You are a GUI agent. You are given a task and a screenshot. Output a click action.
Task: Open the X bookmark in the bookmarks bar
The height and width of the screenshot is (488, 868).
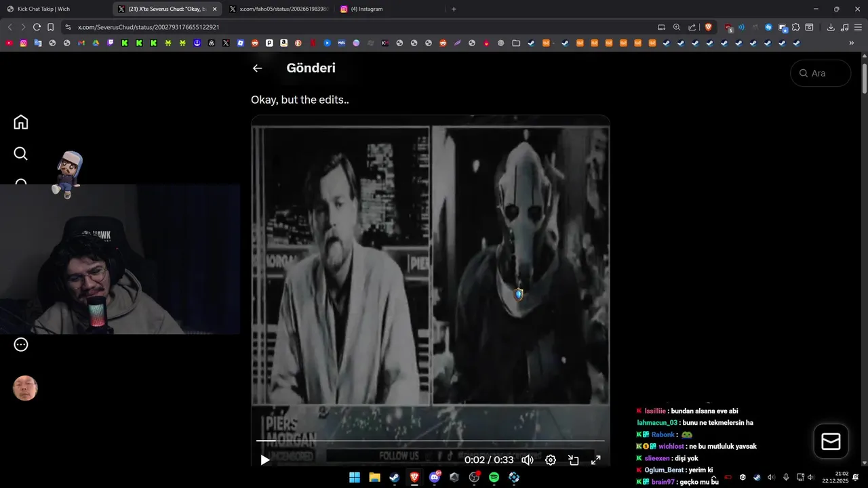226,43
